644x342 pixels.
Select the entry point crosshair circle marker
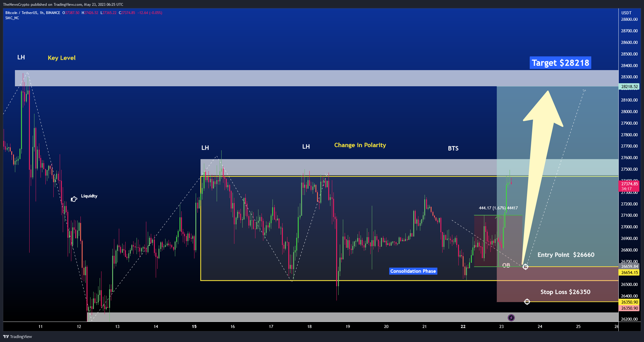click(525, 267)
